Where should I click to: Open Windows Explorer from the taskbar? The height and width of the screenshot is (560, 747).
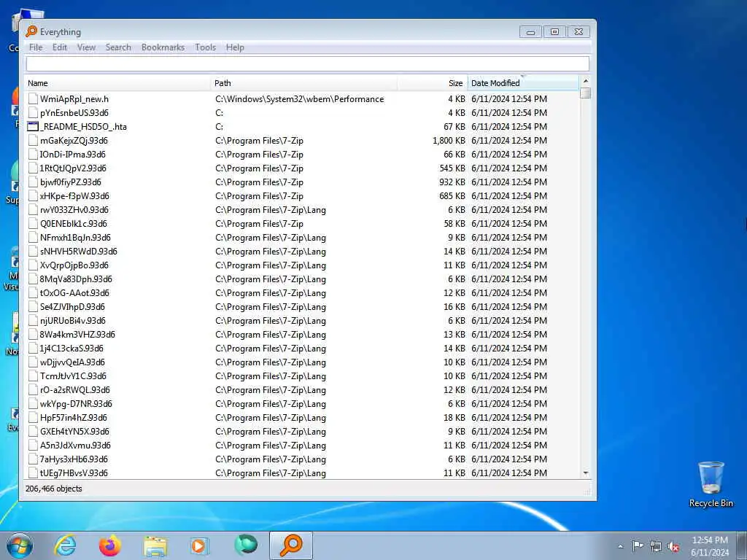coord(155,545)
